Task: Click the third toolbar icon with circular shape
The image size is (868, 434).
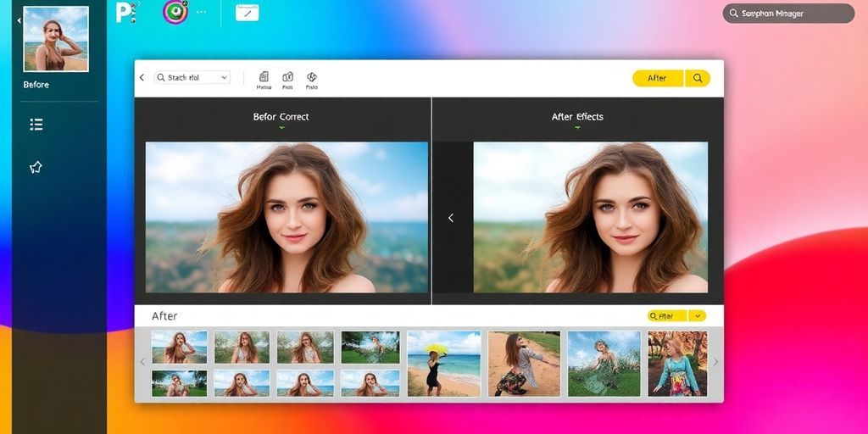Action: (x=312, y=80)
